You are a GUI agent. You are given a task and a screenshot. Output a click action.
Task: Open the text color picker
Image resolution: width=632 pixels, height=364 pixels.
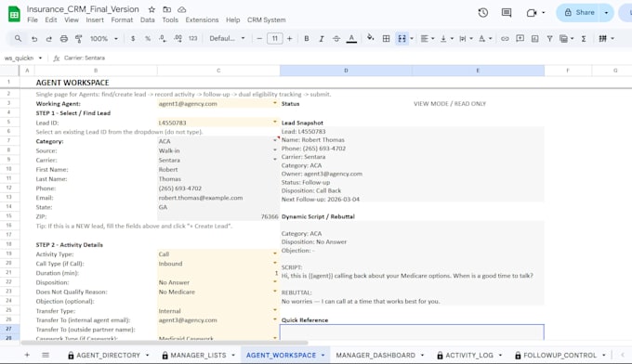coord(351,39)
